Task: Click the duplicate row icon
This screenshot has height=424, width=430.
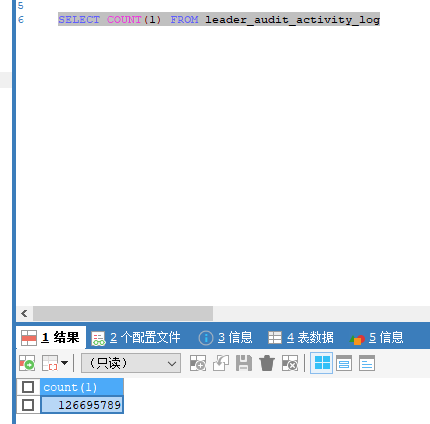Action: click(221, 363)
